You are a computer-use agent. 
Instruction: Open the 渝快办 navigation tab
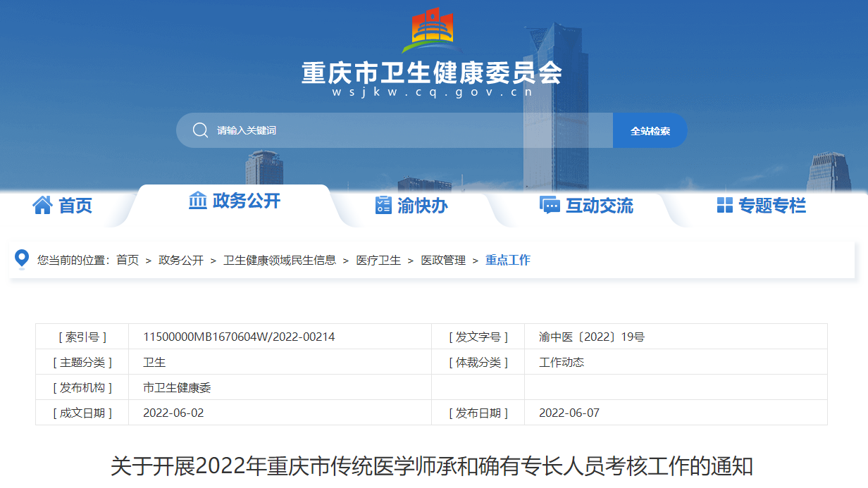point(422,206)
